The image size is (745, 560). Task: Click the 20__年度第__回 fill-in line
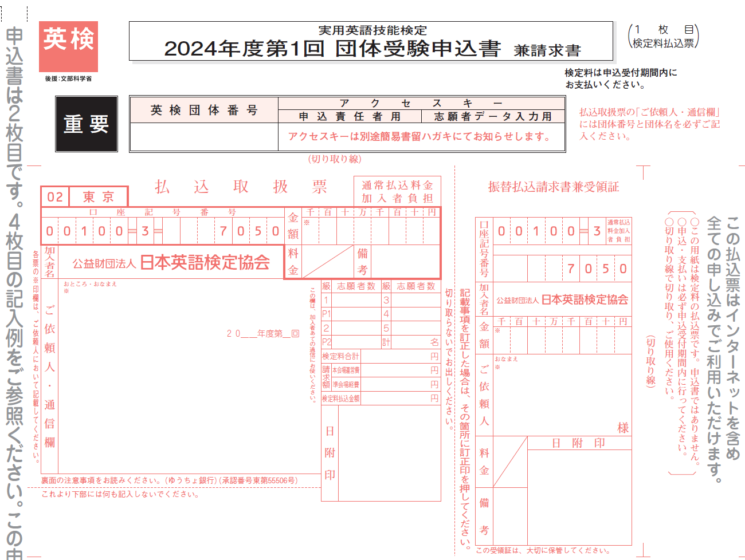(262, 333)
